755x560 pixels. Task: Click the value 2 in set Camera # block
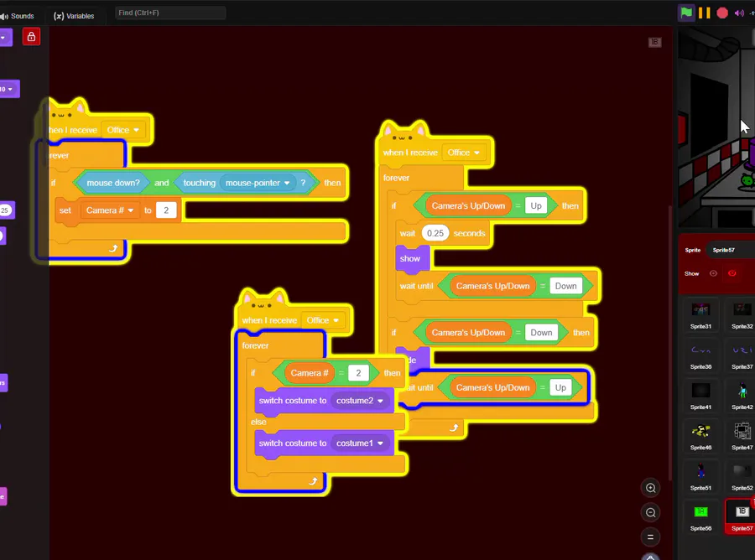[x=166, y=210]
